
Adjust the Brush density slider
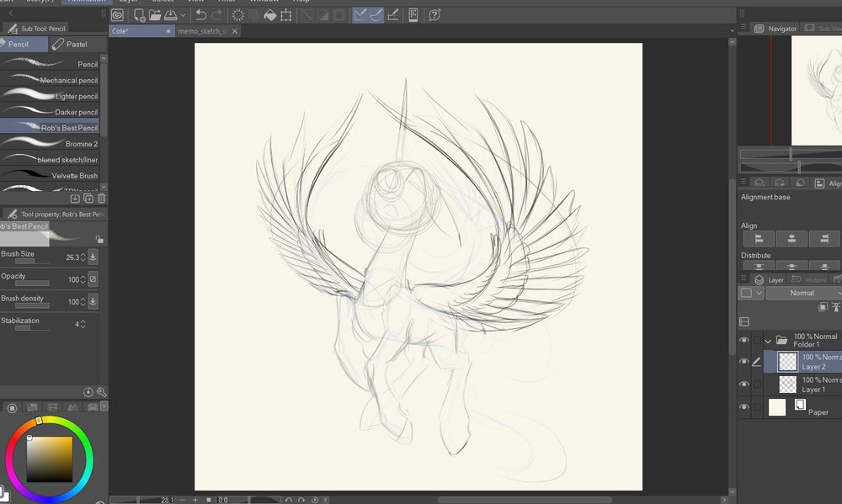32,306
